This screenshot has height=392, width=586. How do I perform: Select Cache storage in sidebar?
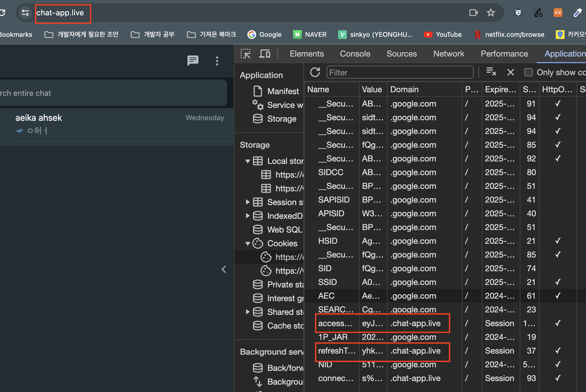pyautogui.click(x=278, y=326)
